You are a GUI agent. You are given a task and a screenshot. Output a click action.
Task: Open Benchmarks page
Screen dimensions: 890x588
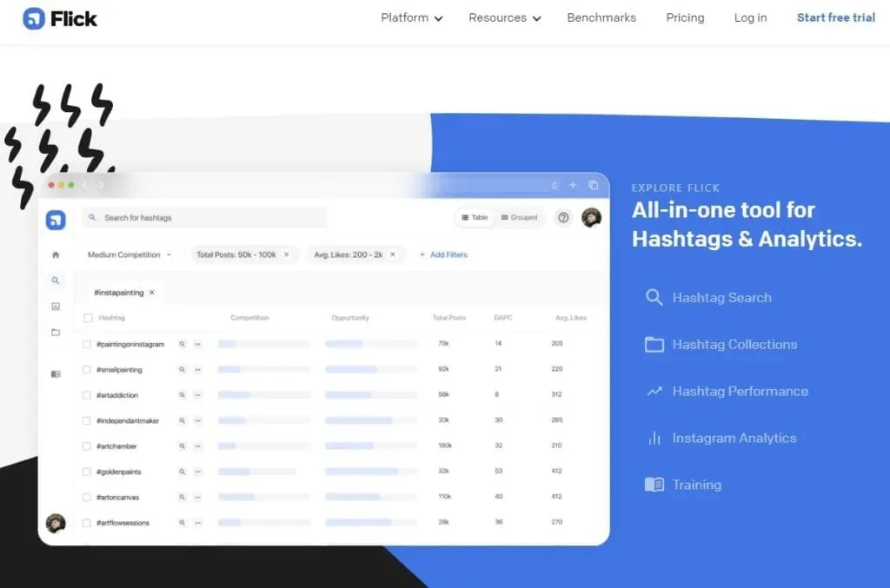pyautogui.click(x=601, y=17)
